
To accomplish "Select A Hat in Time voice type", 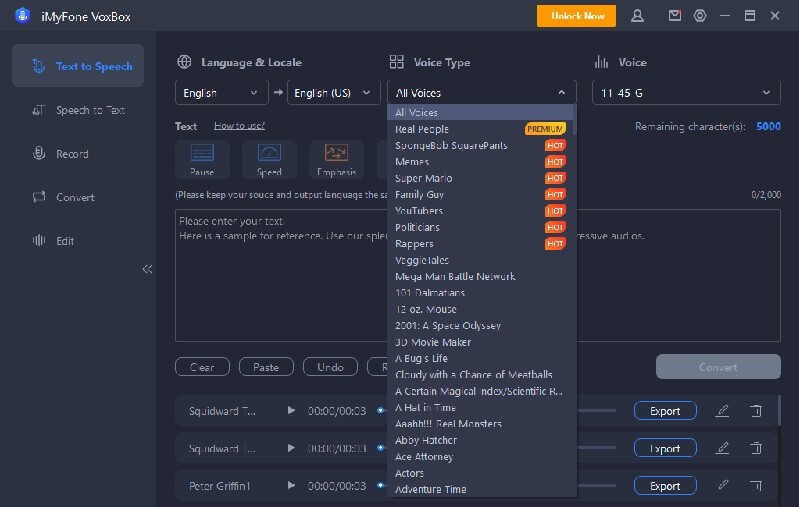I will pyautogui.click(x=480, y=407).
